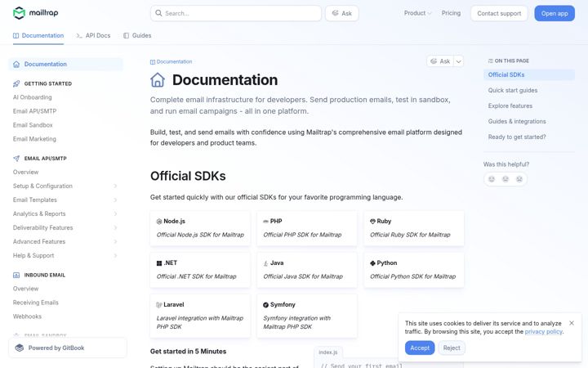Click the neutral face feedback icon
This screenshot has height=368, width=588.
[506, 179]
